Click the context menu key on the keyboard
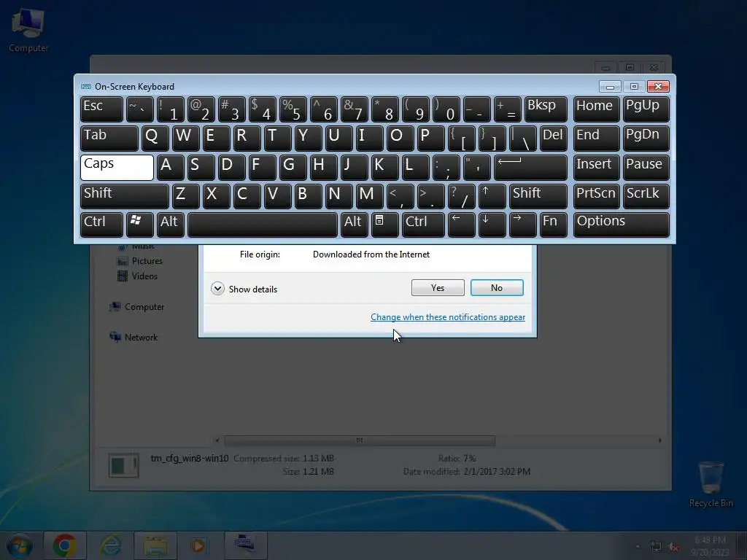The height and width of the screenshot is (560, 747). pyautogui.click(x=385, y=225)
